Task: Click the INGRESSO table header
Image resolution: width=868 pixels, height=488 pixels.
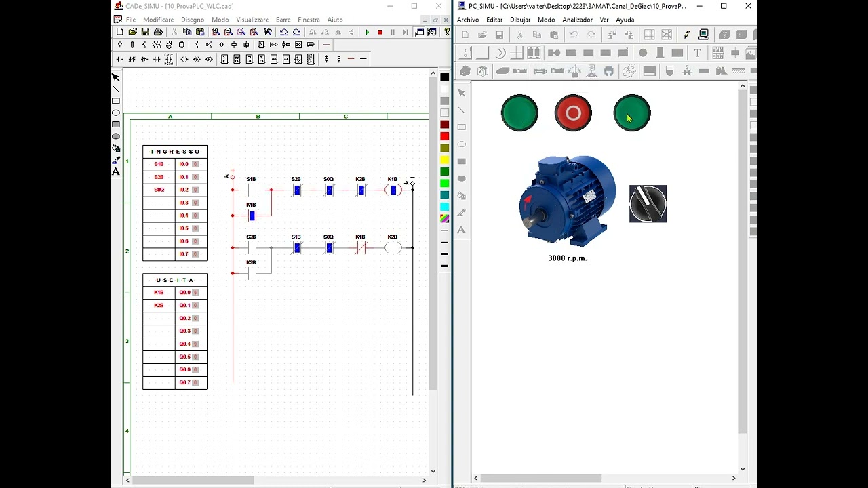Action: coord(175,152)
